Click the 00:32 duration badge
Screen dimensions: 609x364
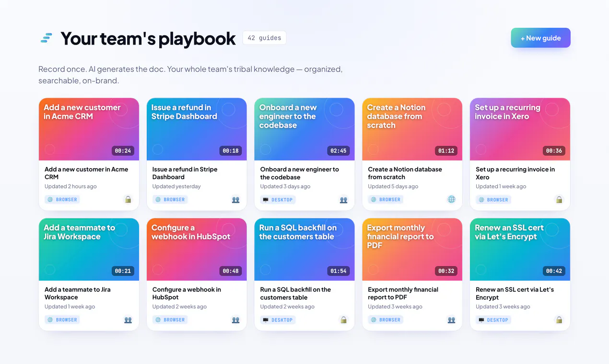446,271
